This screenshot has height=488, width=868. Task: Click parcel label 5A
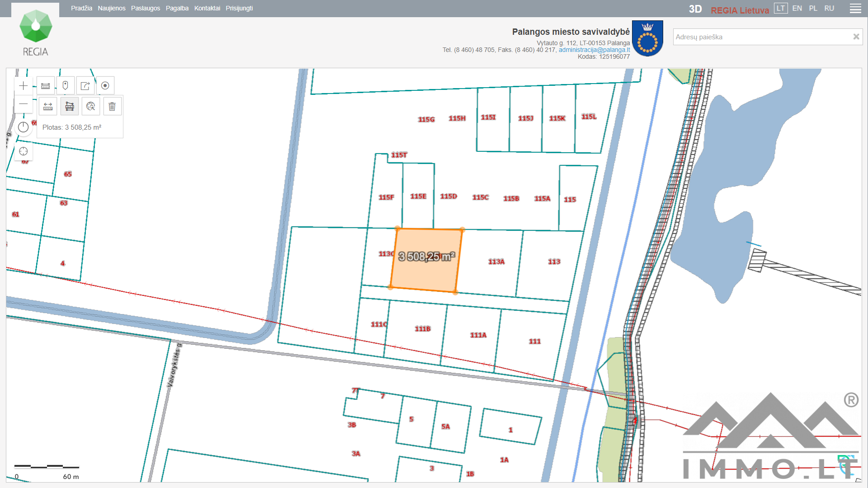[x=445, y=427]
